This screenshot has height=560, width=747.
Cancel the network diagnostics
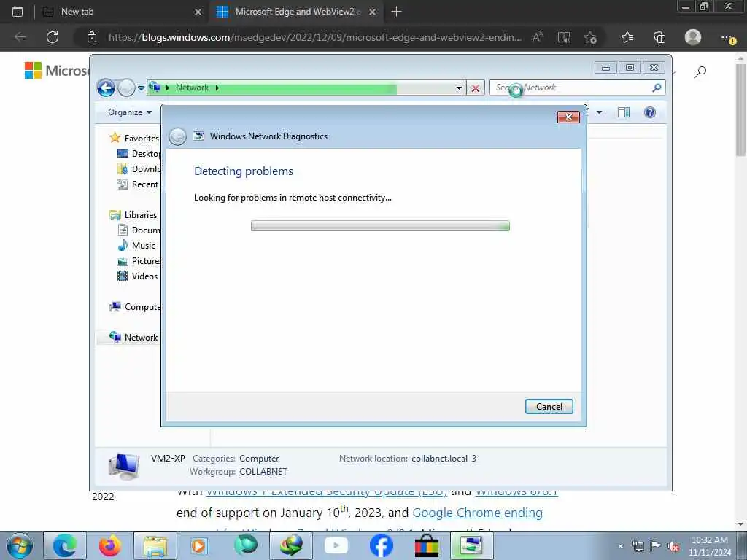click(x=549, y=407)
